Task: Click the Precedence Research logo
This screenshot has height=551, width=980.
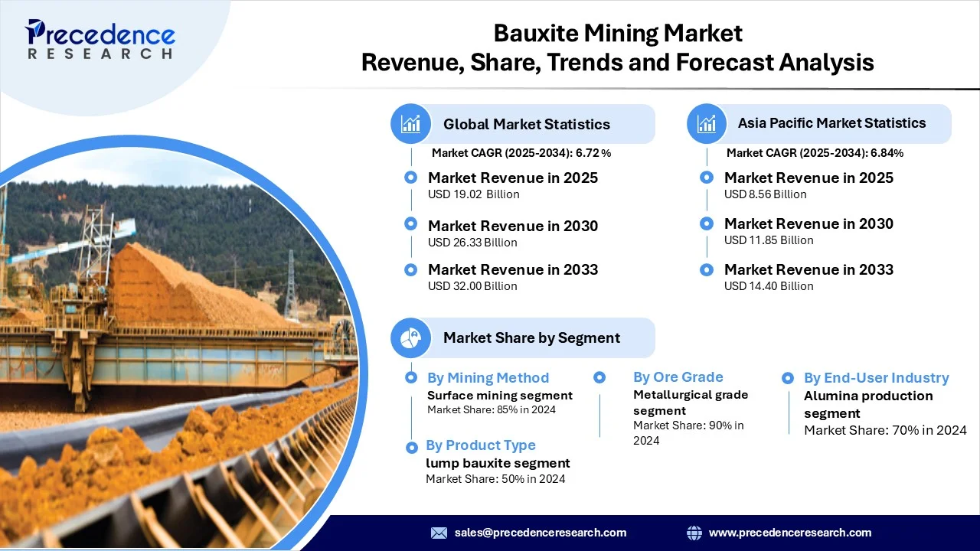Action: (100, 40)
